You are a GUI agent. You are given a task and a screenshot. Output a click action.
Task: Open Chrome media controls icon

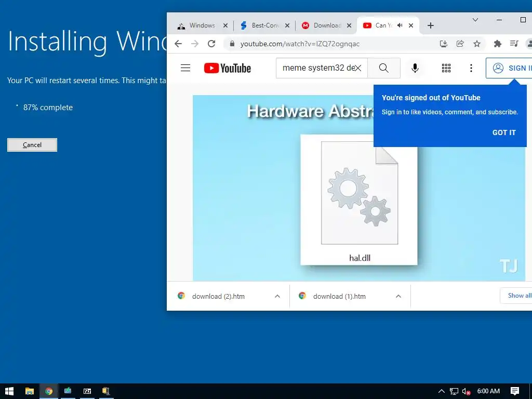coord(514,44)
